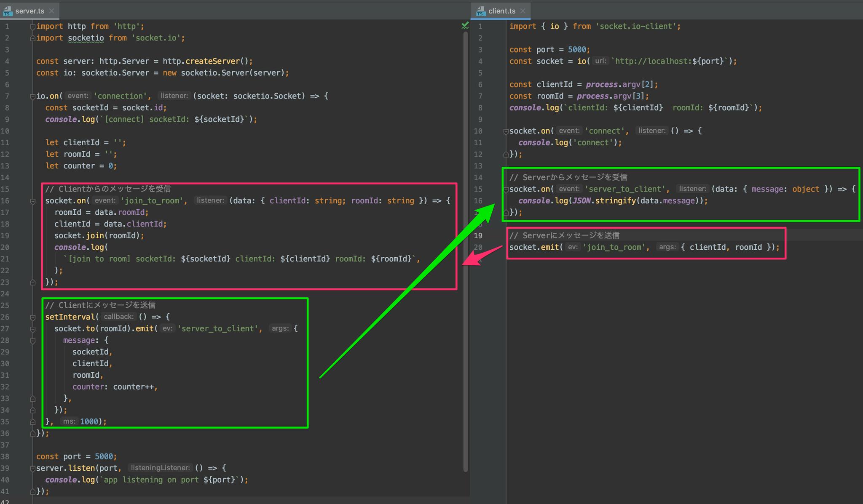Click the '// Clientからのメッセージを受信' comment

[108, 189]
